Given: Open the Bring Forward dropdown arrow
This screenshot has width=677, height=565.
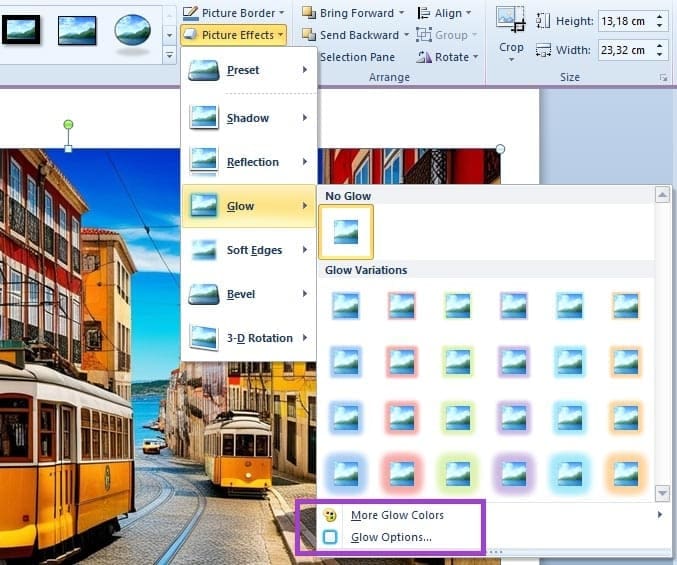Looking at the screenshot, I should [402, 13].
